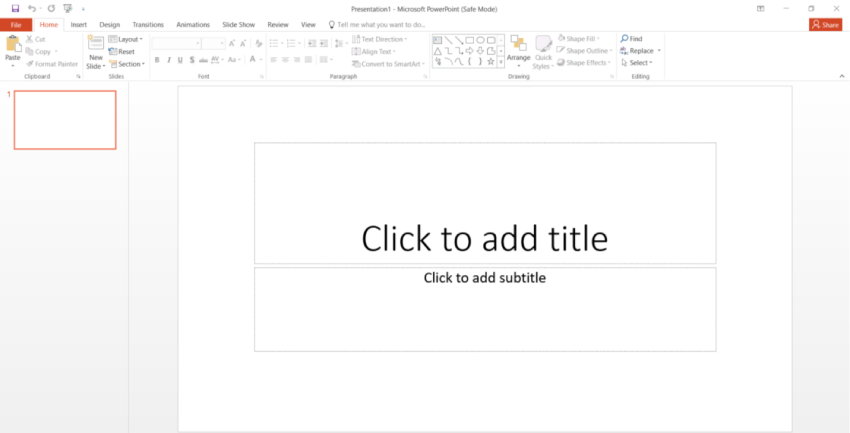Open Customize Quick Access Toolbar arrow
This screenshot has height=433, width=850.
point(83,9)
